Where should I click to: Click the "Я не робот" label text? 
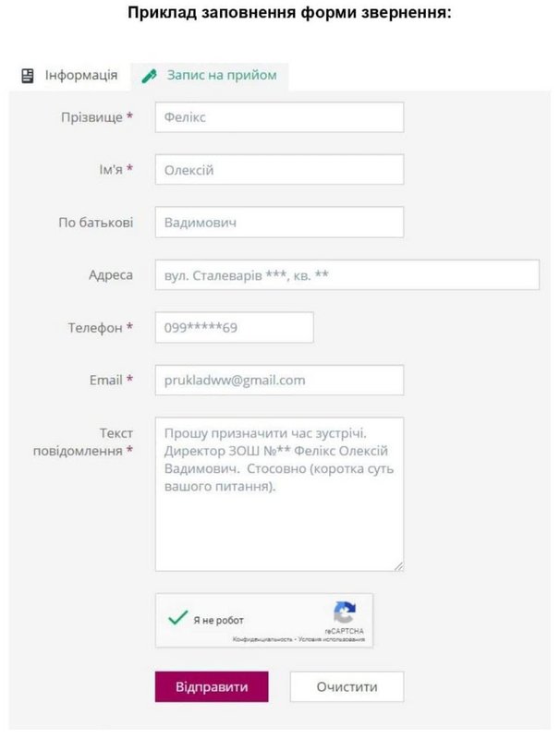click(219, 620)
